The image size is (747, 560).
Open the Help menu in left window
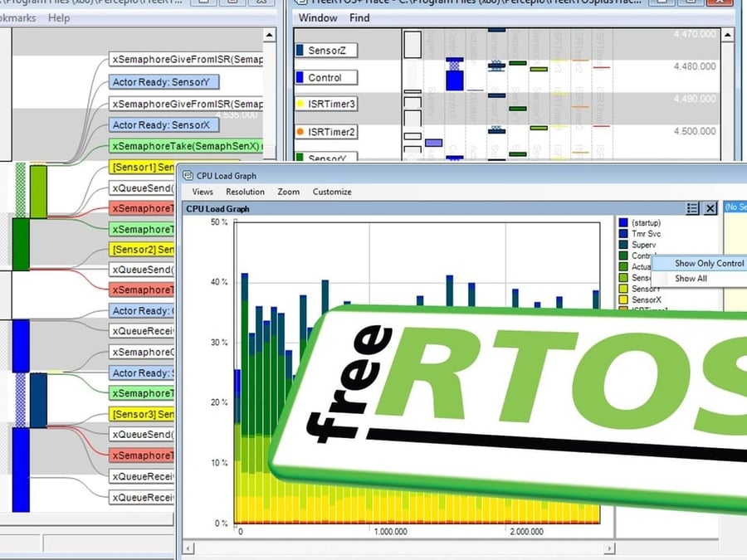click(x=59, y=18)
